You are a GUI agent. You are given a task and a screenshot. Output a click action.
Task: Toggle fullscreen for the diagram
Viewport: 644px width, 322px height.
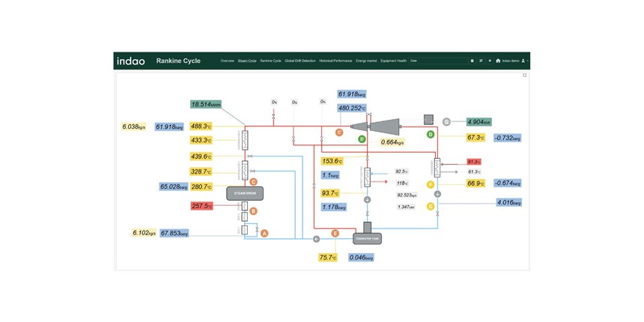[x=524, y=75]
